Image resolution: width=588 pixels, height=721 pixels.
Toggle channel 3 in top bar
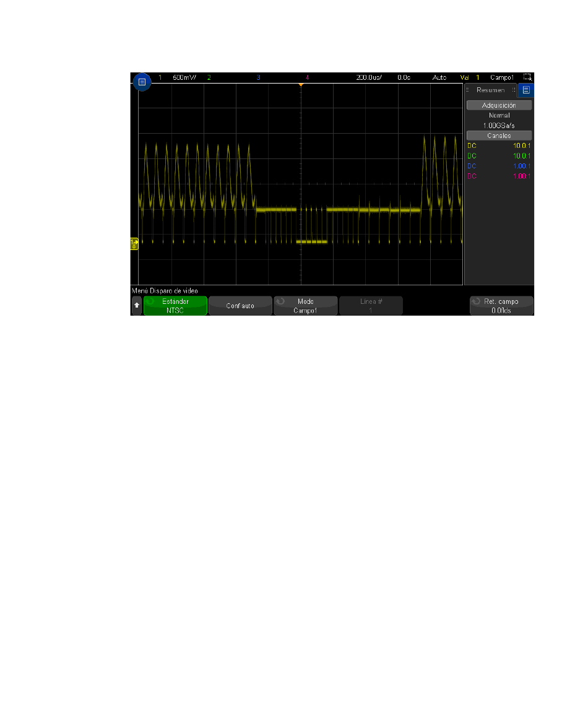coord(258,77)
